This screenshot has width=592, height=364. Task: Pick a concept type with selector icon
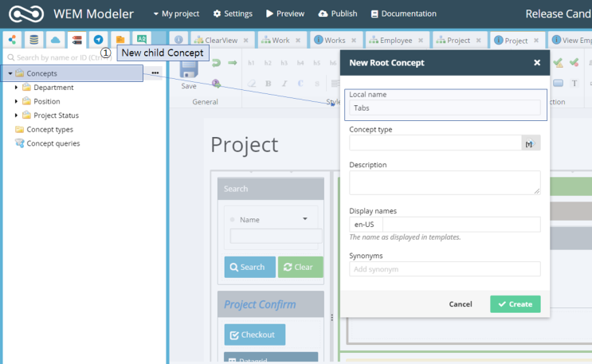(x=531, y=143)
